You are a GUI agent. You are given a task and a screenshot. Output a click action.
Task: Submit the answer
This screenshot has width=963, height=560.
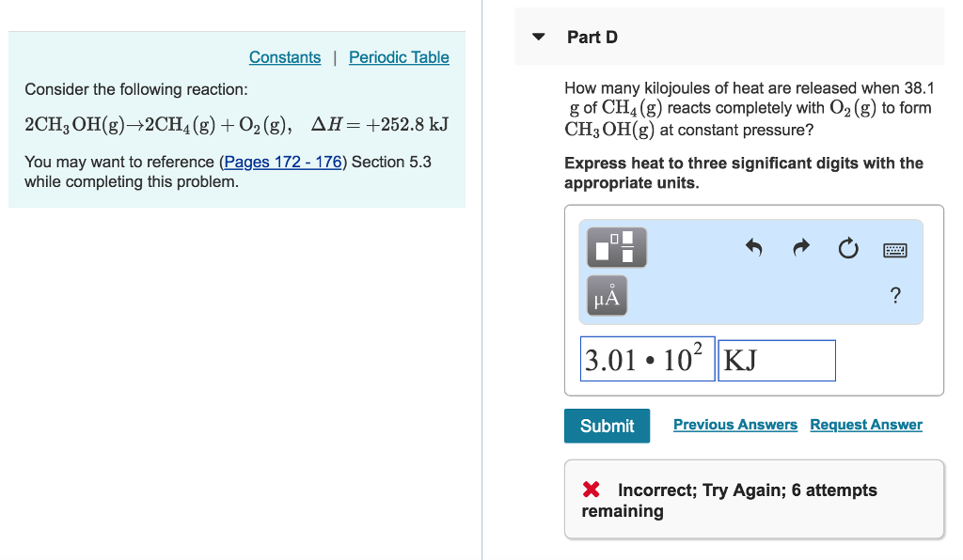pyautogui.click(x=607, y=426)
